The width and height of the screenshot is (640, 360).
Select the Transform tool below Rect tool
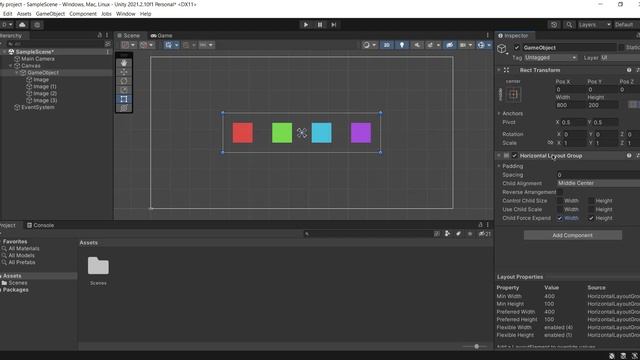click(x=124, y=108)
